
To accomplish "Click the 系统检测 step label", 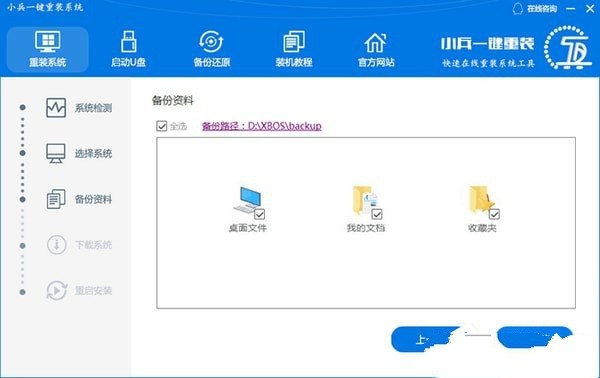I will [x=93, y=108].
